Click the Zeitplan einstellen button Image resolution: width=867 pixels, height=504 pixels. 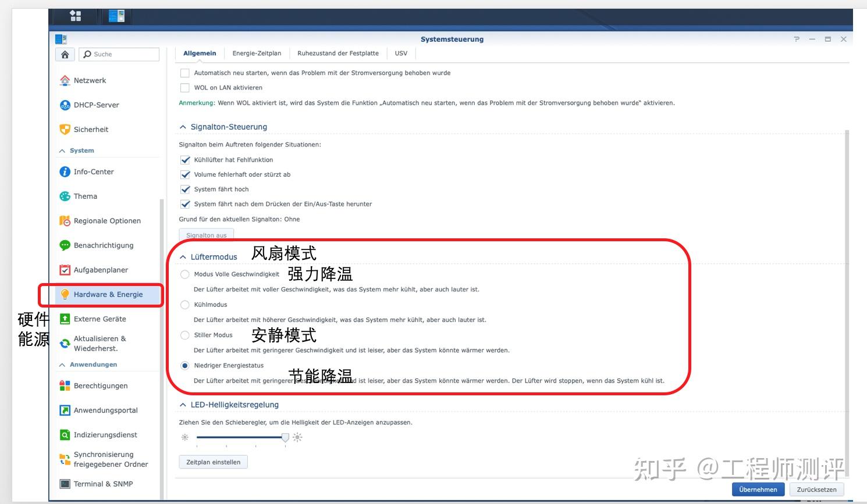[213, 462]
